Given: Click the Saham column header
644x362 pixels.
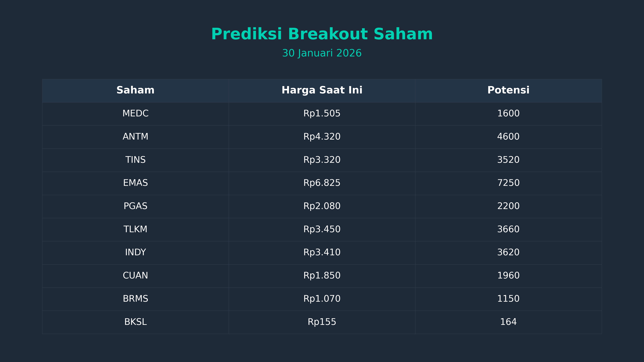Looking at the screenshot, I should coord(135,90).
